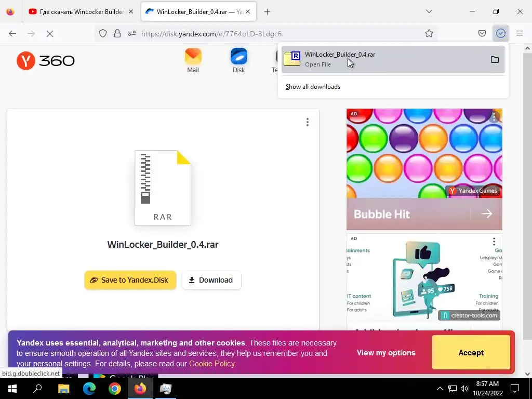Click creator-tools.com ad link label
The width and height of the screenshot is (532, 399).
coord(469,315)
